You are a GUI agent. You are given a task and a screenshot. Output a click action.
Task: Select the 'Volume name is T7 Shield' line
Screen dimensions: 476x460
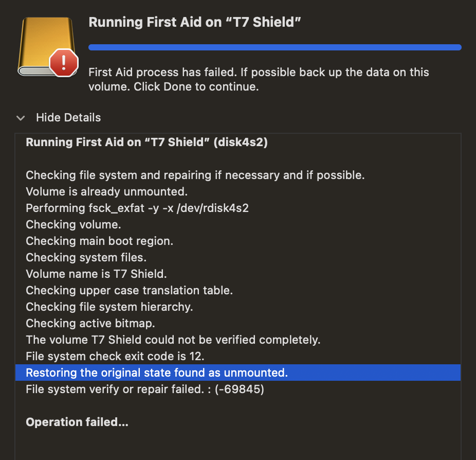point(96,274)
